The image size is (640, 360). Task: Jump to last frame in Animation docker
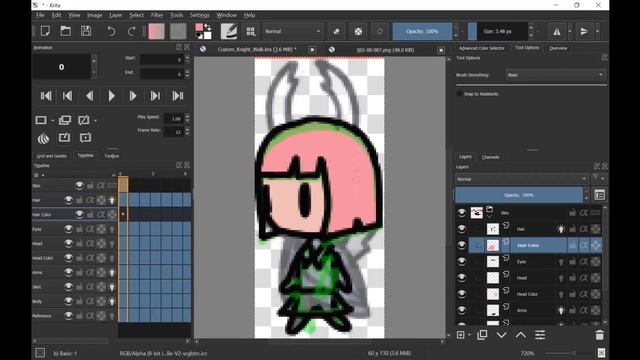[x=178, y=96]
